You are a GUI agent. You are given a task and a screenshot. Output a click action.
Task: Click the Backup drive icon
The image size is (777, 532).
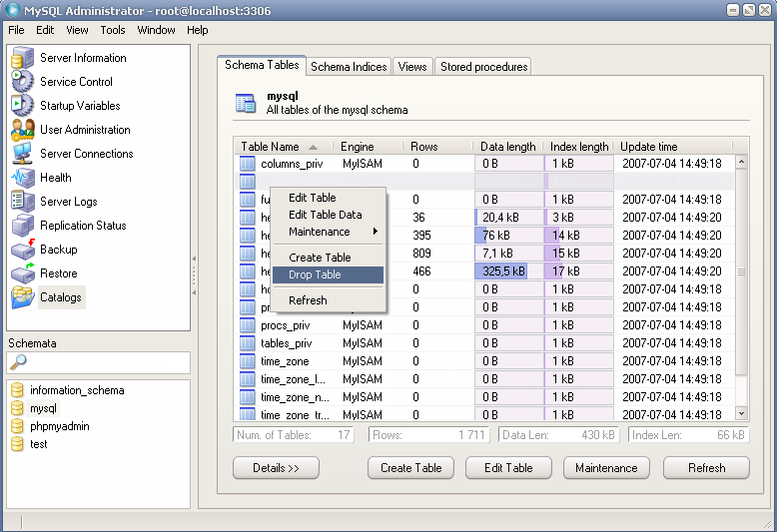point(22,250)
